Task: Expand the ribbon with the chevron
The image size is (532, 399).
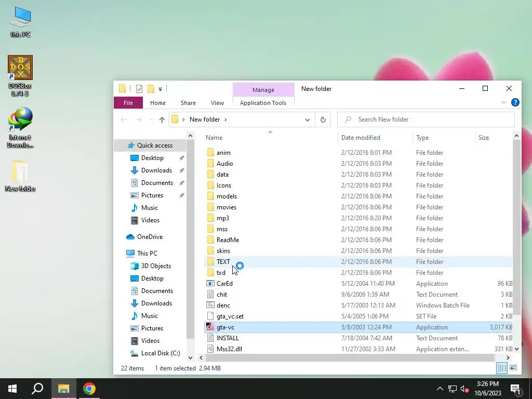Action: pos(504,102)
